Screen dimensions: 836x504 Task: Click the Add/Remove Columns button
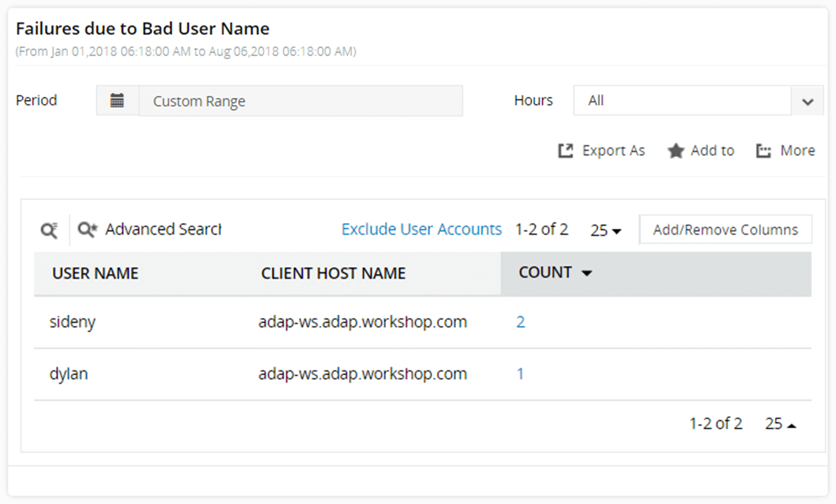(725, 229)
